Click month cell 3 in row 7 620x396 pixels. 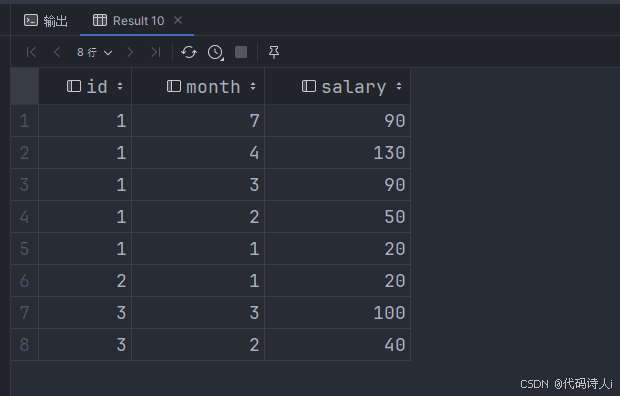pyautogui.click(x=198, y=313)
